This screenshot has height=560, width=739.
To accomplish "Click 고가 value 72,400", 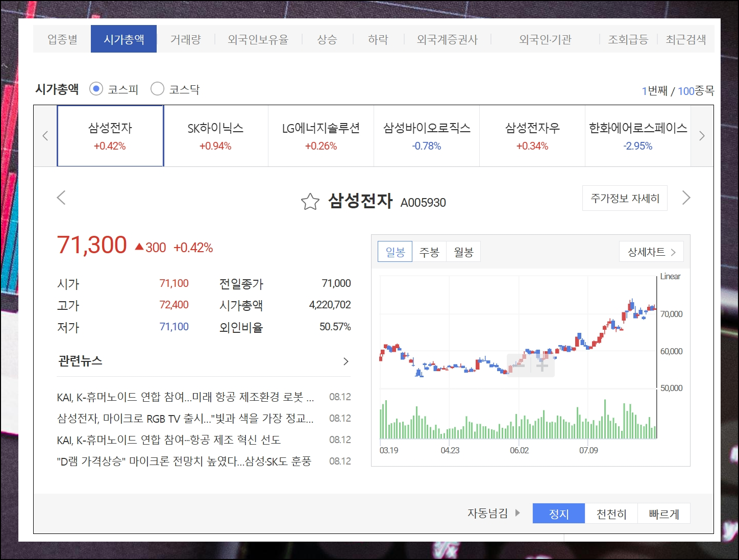I will pos(174,305).
